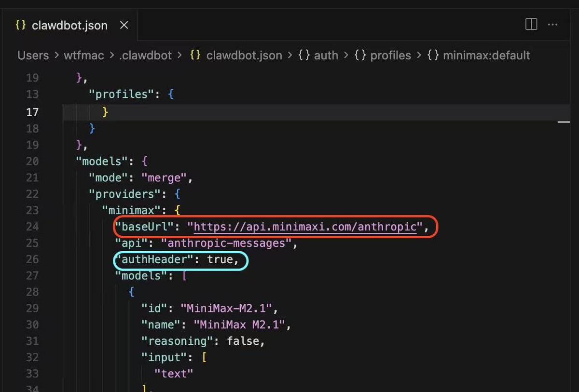Click line number 28 in the gutter
This screenshot has height=392, width=579.
coord(32,292)
